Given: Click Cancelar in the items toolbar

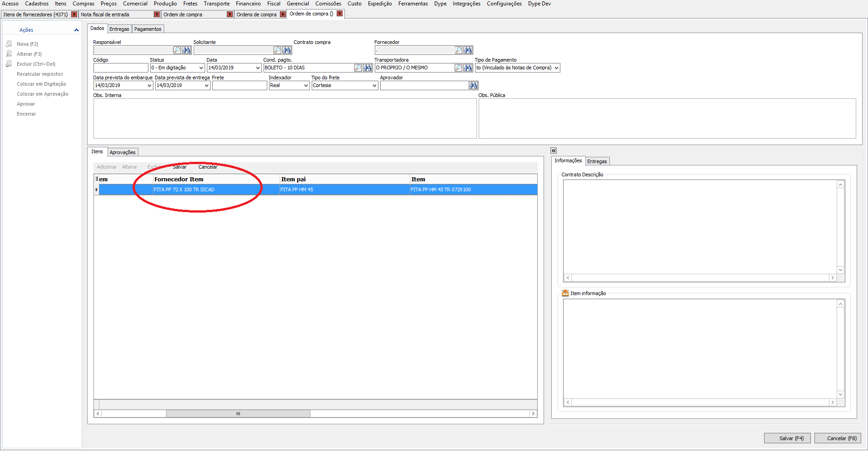Looking at the screenshot, I should (208, 167).
